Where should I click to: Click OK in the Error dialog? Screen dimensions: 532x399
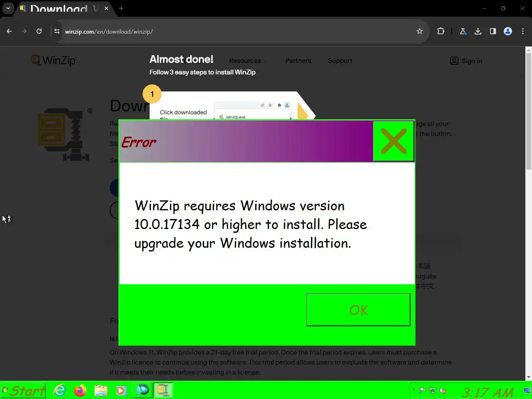tap(358, 310)
